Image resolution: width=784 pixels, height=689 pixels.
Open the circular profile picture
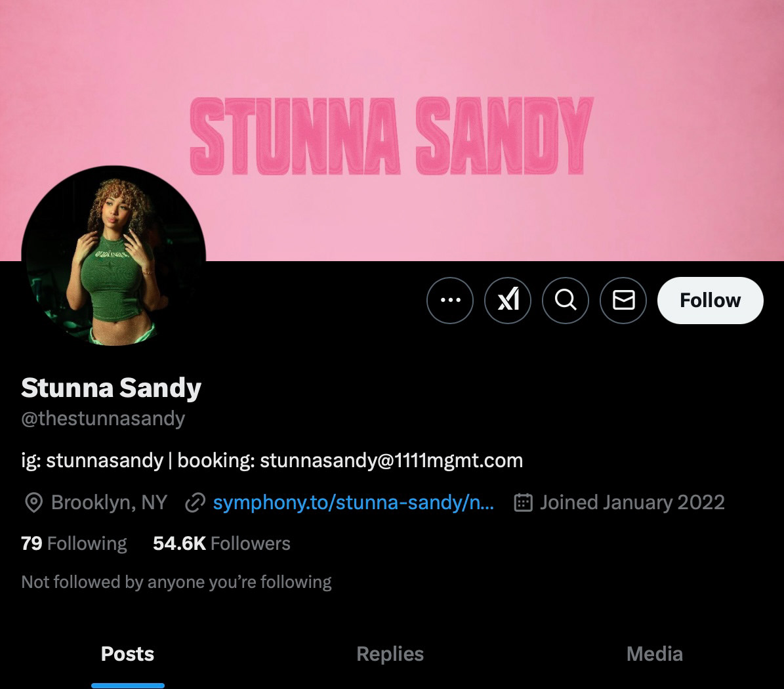tap(113, 256)
